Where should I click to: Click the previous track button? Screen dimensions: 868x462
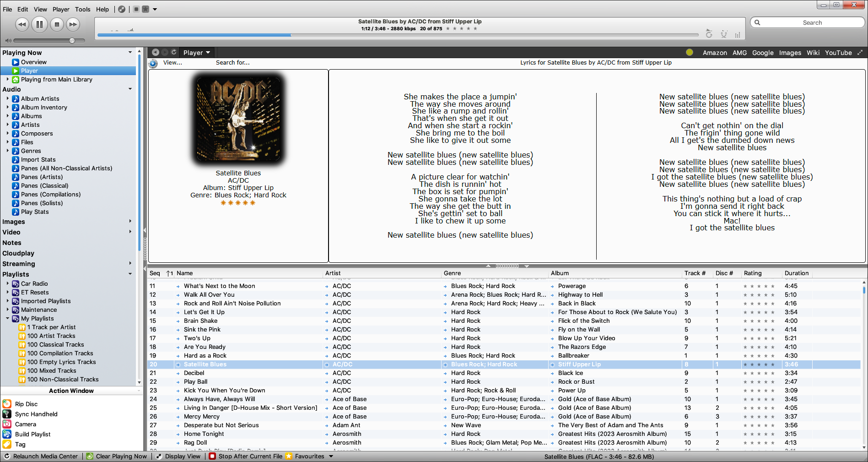click(22, 25)
